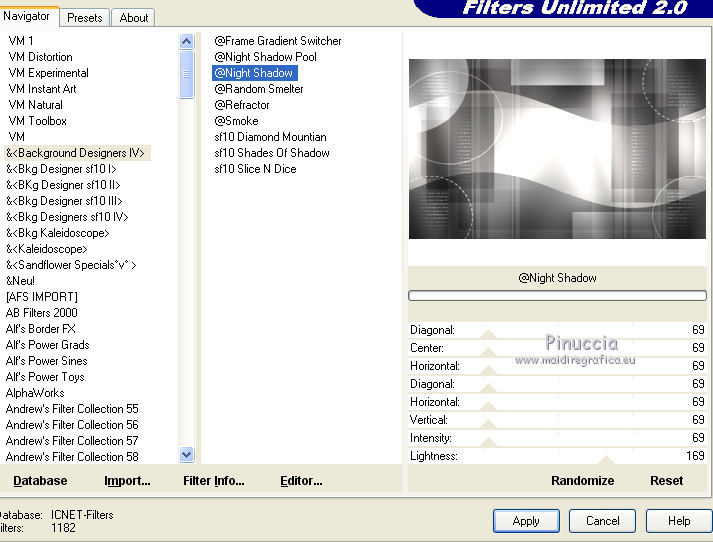This screenshot has width=713, height=542.
Task: Adjust the Lightness slider
Action: pos(557,456)
